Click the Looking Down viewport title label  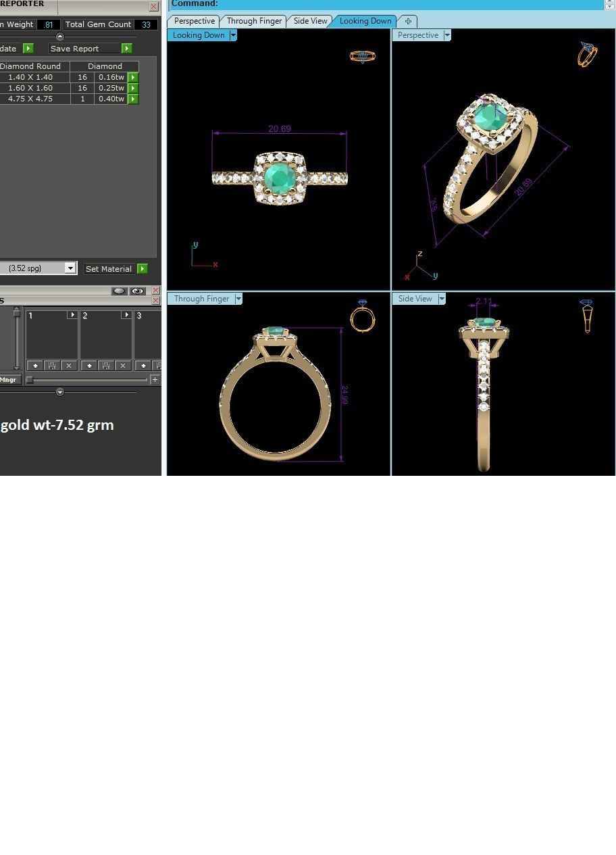pyautogui.click(x=199, y=35)
